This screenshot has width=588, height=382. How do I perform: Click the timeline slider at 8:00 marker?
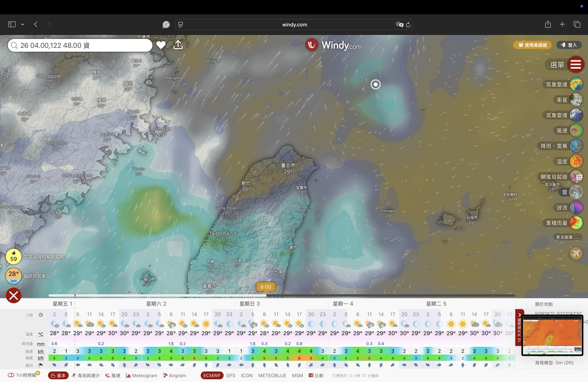pos(266,287)
